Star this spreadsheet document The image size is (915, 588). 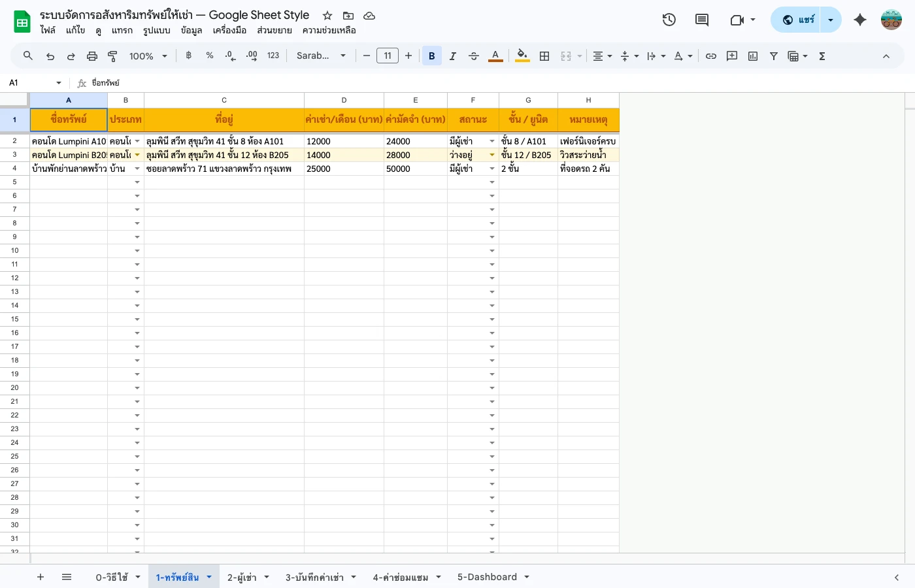327,16
